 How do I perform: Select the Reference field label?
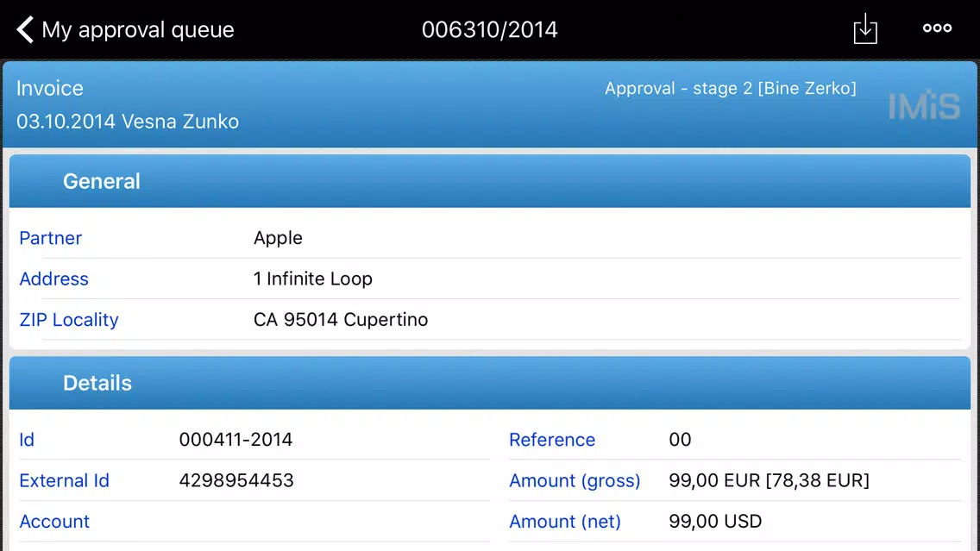click(x=552, y=440)
